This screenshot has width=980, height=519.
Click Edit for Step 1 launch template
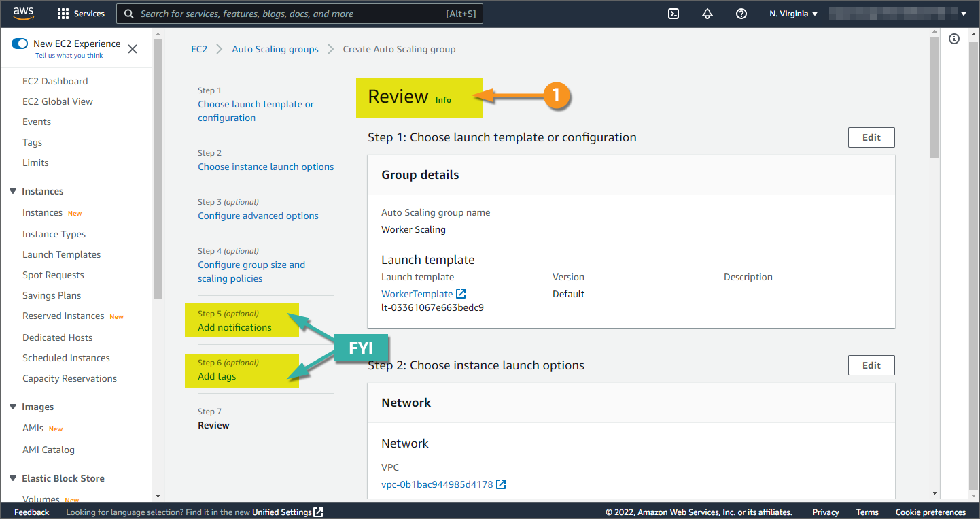871,137
